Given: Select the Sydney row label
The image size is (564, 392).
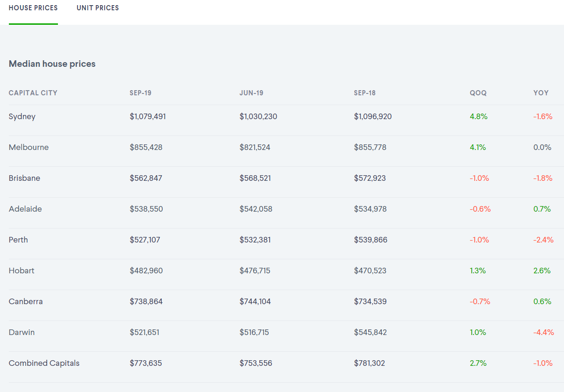Looking at the screenshot, I should point(22,116).
